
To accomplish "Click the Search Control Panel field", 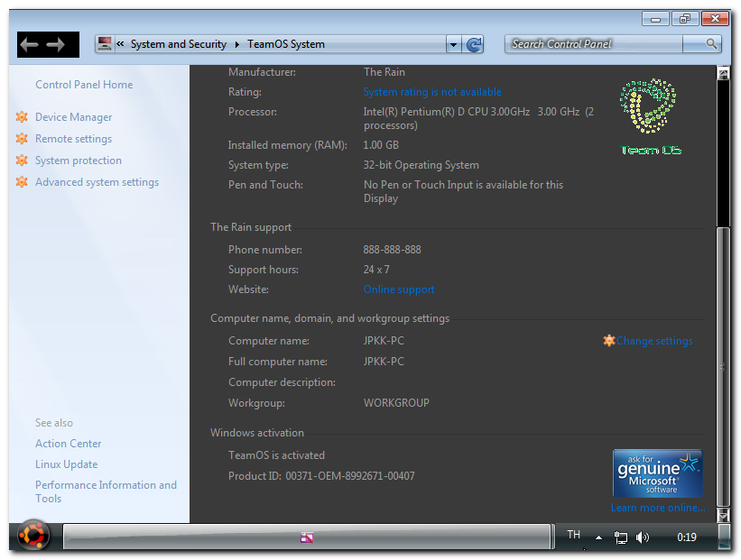I will (594, 44).
